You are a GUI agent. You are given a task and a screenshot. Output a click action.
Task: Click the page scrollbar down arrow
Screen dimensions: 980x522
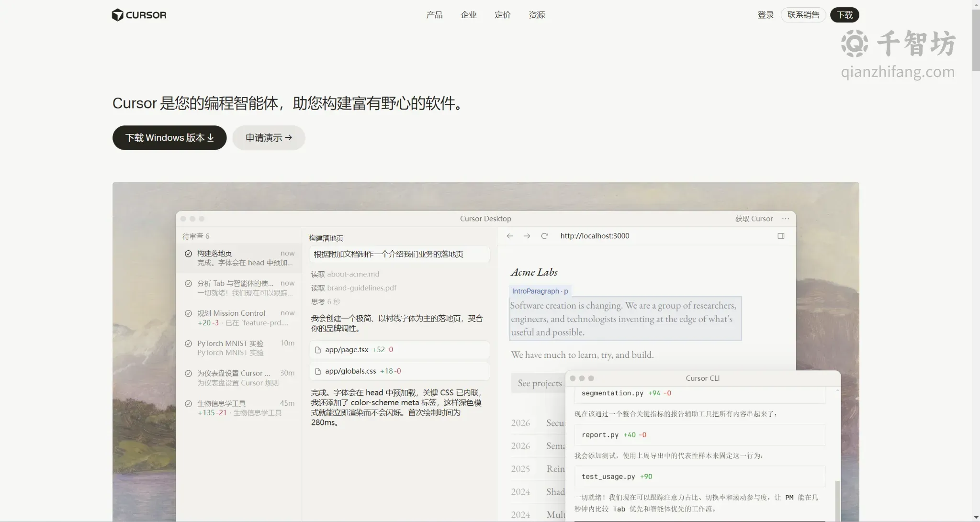click(x=976, y=518)
